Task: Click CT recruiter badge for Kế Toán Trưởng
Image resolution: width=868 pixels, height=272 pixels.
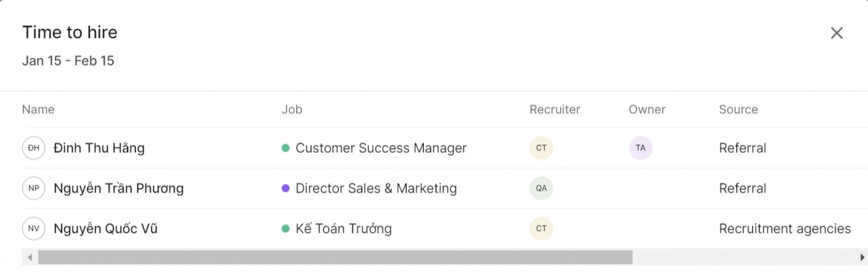Action: [541, 229]
